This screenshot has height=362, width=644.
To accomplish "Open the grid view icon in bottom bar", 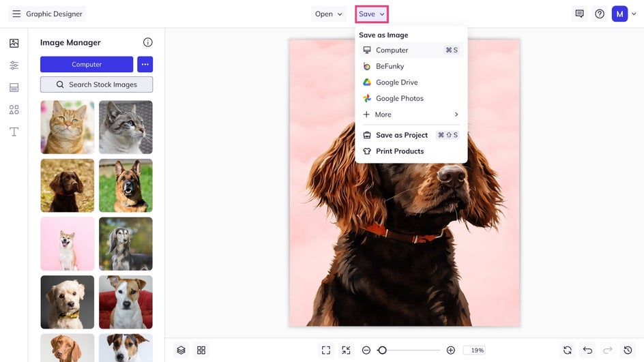I will 201,350.
